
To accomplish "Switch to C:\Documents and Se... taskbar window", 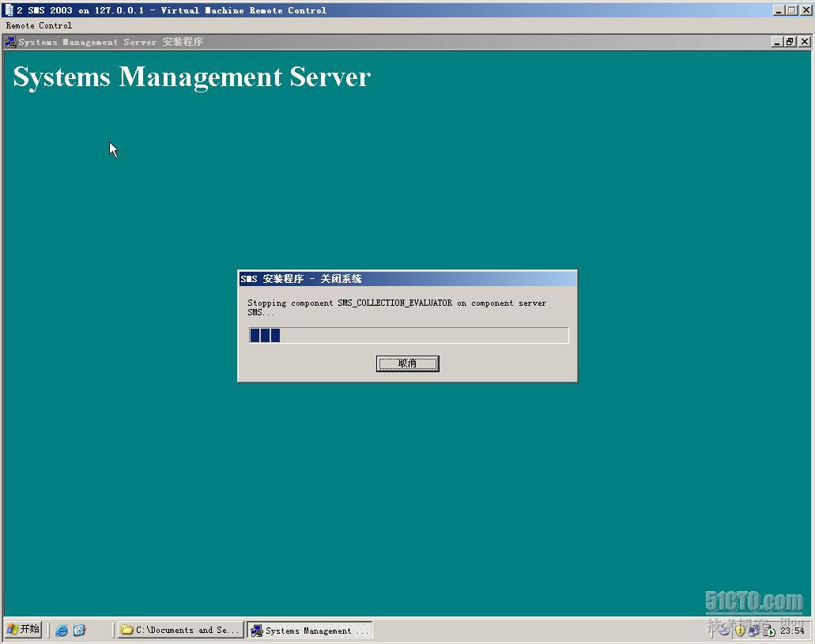I will tap(180, 630).
